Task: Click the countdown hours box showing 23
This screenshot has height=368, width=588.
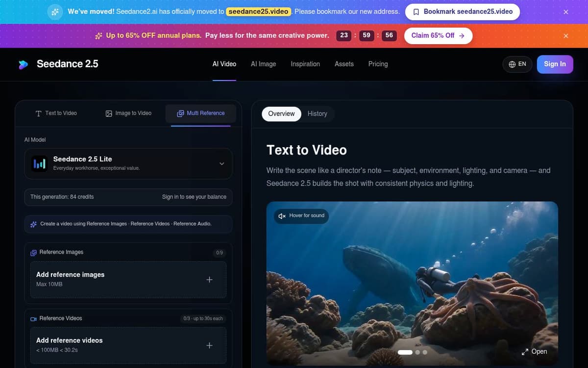Action: tap(344, 35)
